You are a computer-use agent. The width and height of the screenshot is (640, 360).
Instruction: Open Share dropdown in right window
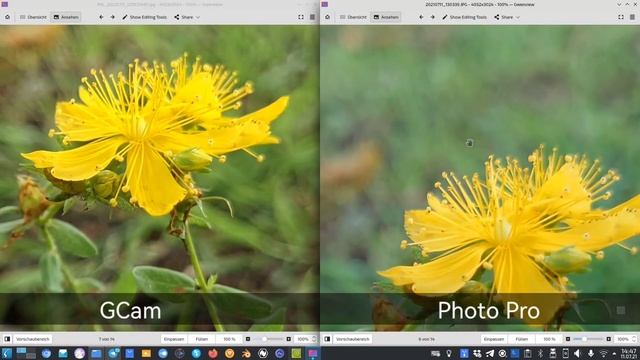(507, 17)
